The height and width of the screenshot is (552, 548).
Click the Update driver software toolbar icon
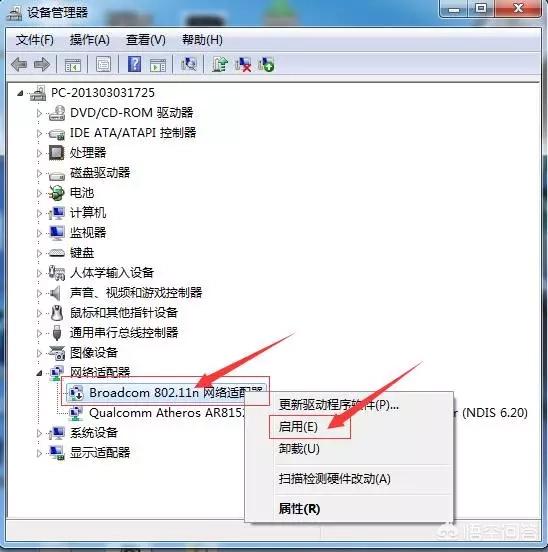220,64
